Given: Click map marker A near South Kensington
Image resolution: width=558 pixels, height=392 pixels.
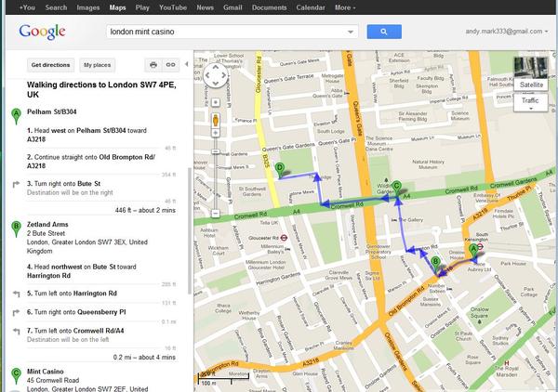Looking at the screenshot, I should coord(473,252).
